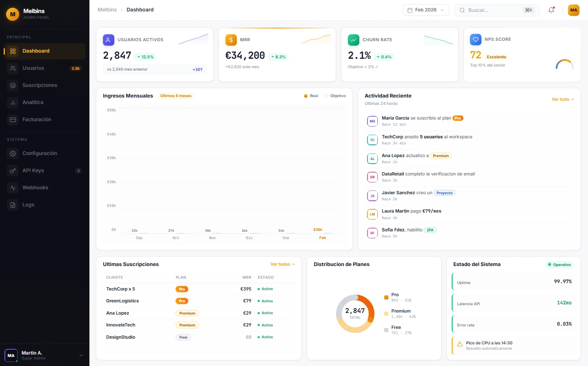Expand the Martin A. account menu

point(45,355)
